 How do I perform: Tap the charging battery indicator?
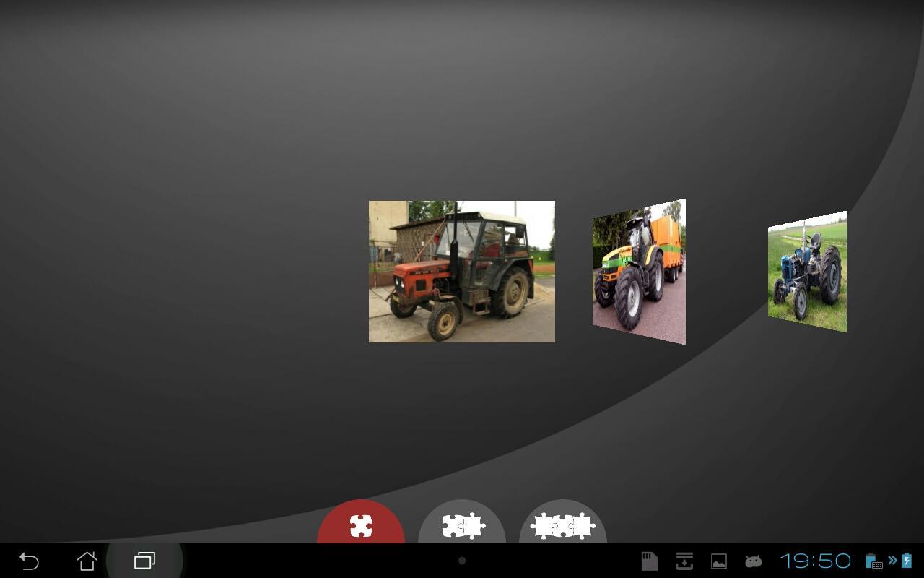908,560
